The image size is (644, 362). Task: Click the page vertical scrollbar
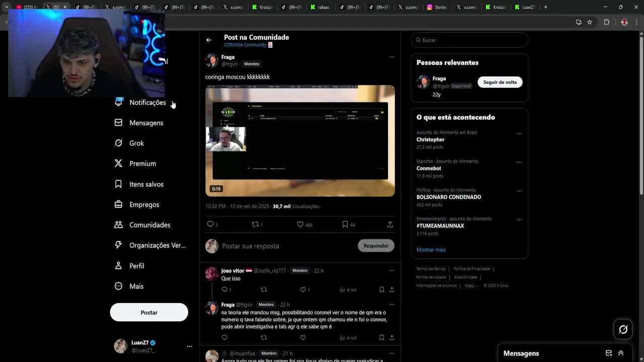[641, 117]
